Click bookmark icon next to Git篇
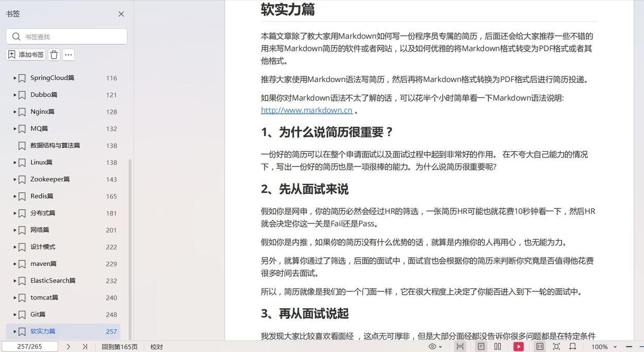This screenshot has height=352, width=644. [22, 315]
